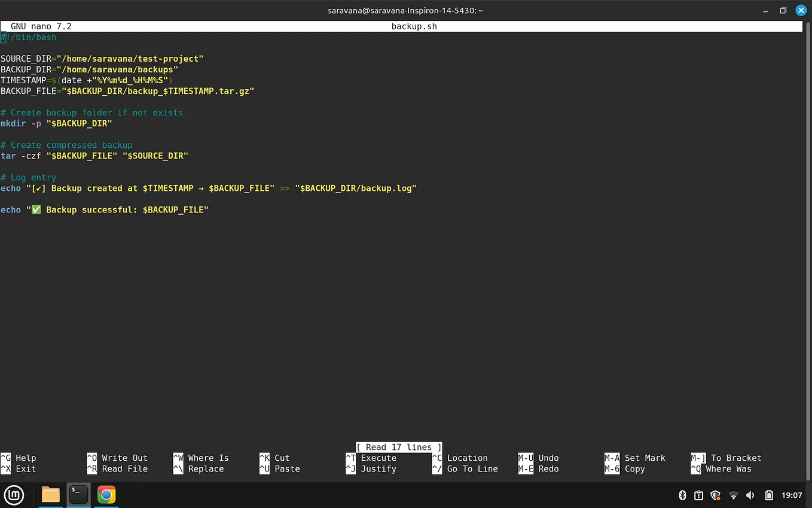The height and width of the screenshot is (508, 812).
Task: Choose Exit in the nano shortcut bar
Action: 25,469
